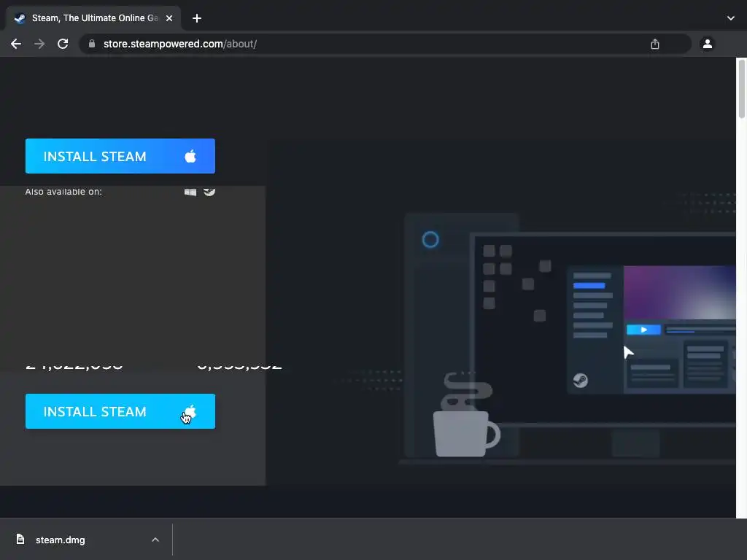Click the store.steampowered.com address bar
This screenshot has width=747, height=560.
coord(385,44)
